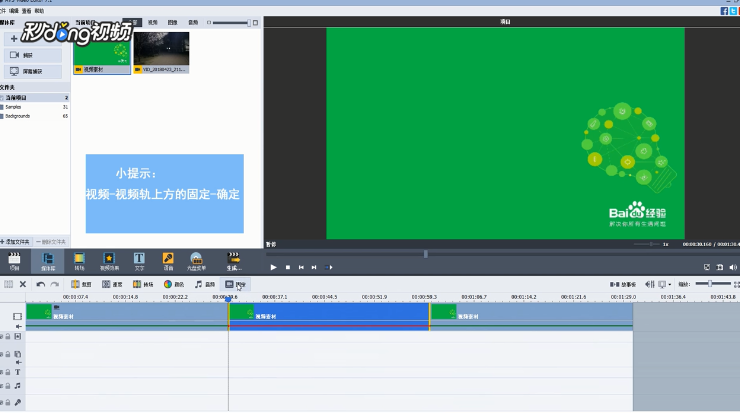The width and height of the screenshot is (740, 413).
Task: Mute the preview volume speaker
Action: (x=733, y=267)
